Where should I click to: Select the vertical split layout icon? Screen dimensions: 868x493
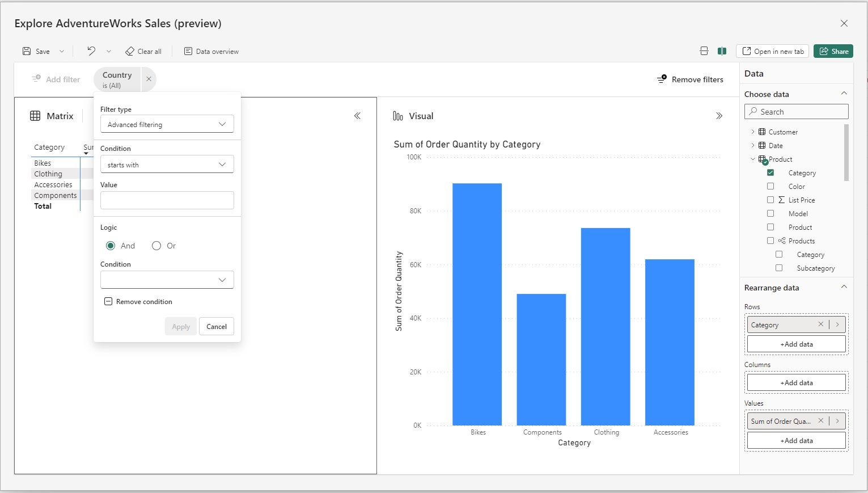722,50
